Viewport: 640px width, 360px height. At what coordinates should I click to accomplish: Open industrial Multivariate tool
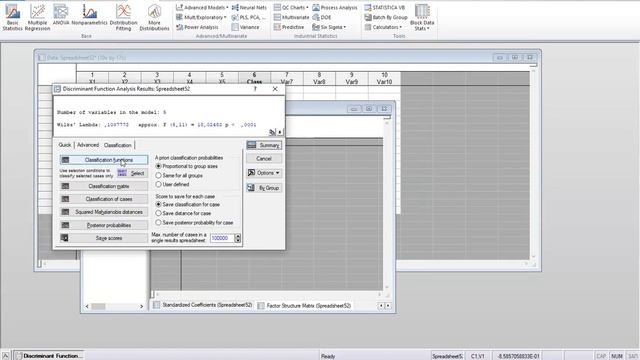[x=291, y=17]
